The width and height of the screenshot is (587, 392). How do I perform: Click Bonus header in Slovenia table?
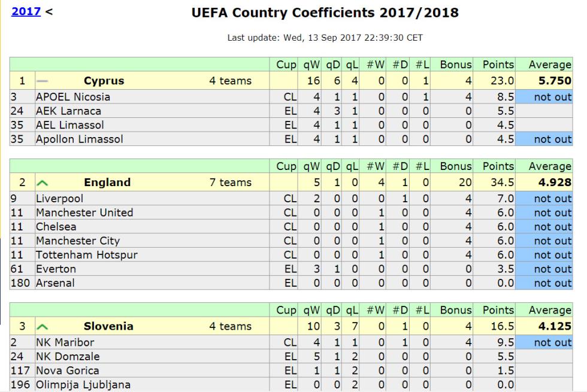[455, 310]
